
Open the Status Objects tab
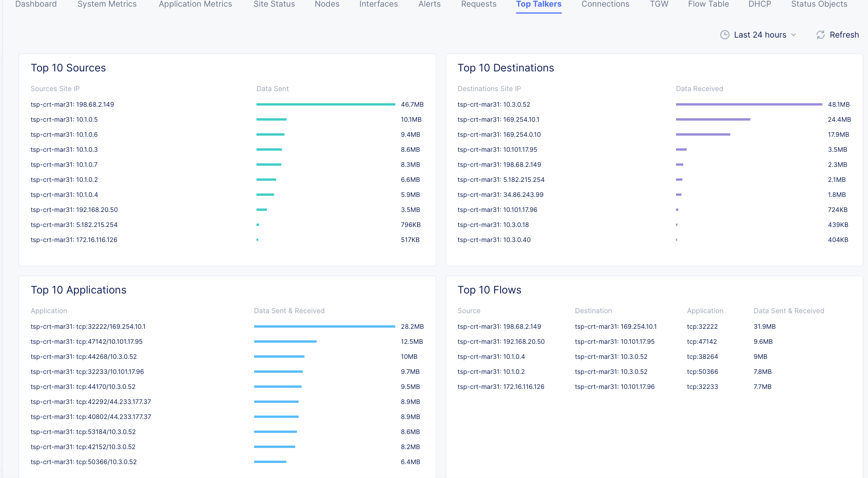click(x=819, y=4)
